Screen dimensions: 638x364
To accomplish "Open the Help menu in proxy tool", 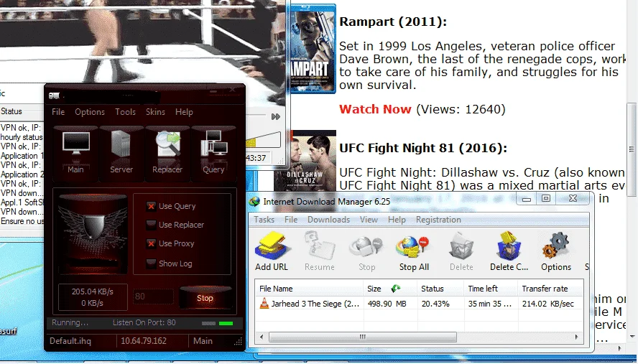I will (184, 112).
